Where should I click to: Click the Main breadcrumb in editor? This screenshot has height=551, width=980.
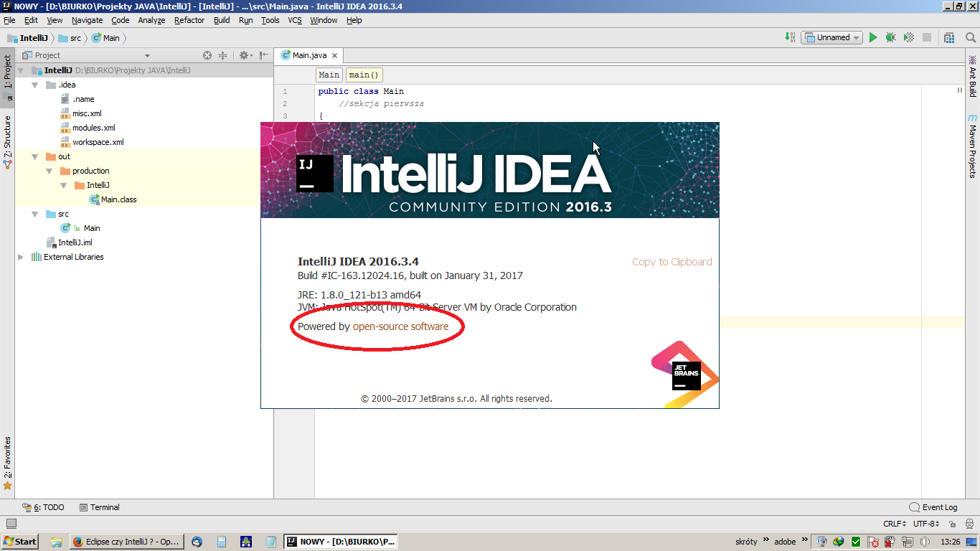329,75
